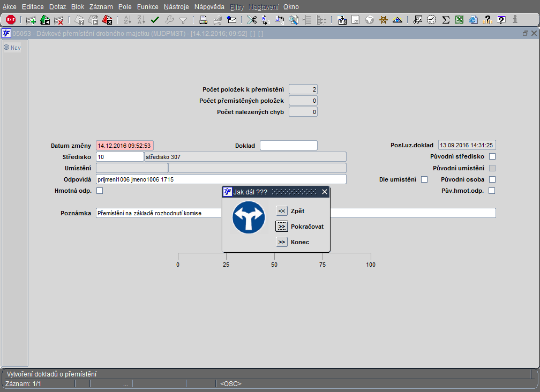Click the Konec button in dialog

click(x=282, y=242)
